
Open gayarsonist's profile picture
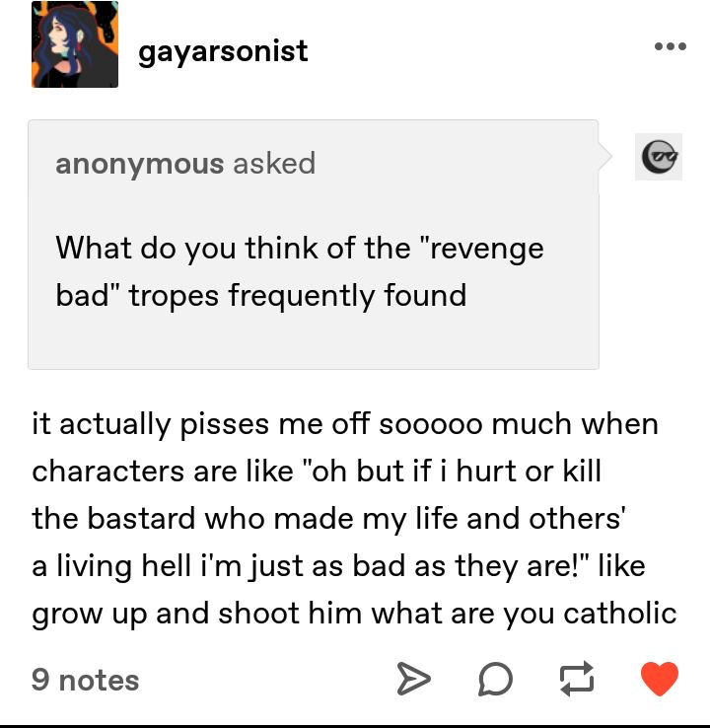(75, 44)
